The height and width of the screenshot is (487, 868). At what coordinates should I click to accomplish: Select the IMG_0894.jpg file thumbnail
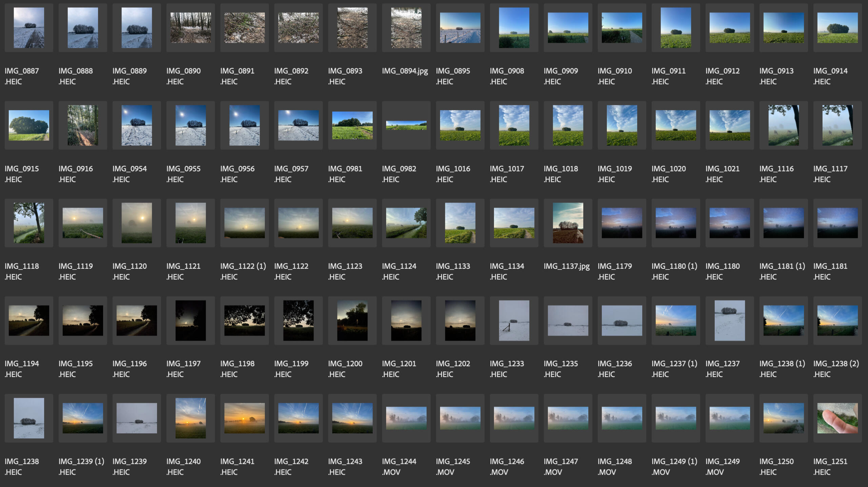[x=406, y=28]
